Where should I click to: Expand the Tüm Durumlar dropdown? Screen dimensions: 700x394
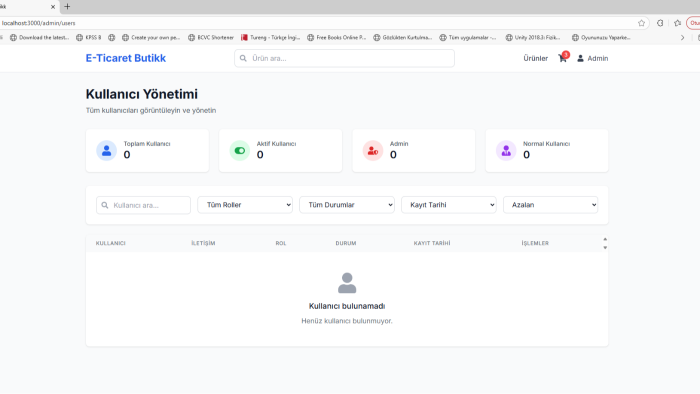(347, 205)
